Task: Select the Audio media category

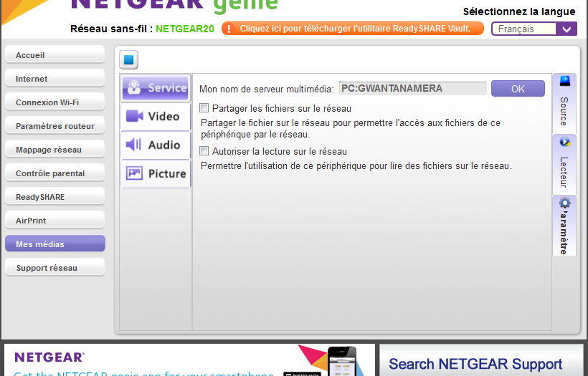Action: click(x=156, y=145)
